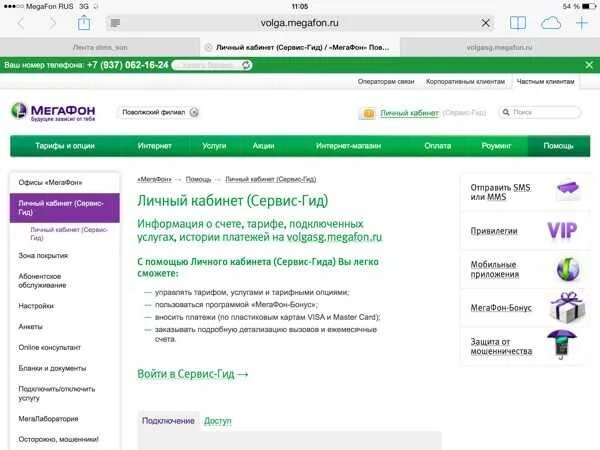Open Safari bookmarks book icon
600x450 pixels.
pyautogui.click(x=518, y=23)
